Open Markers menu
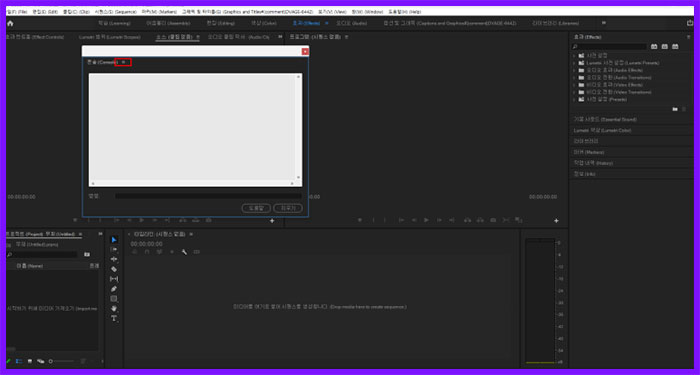 pos(159,12)
